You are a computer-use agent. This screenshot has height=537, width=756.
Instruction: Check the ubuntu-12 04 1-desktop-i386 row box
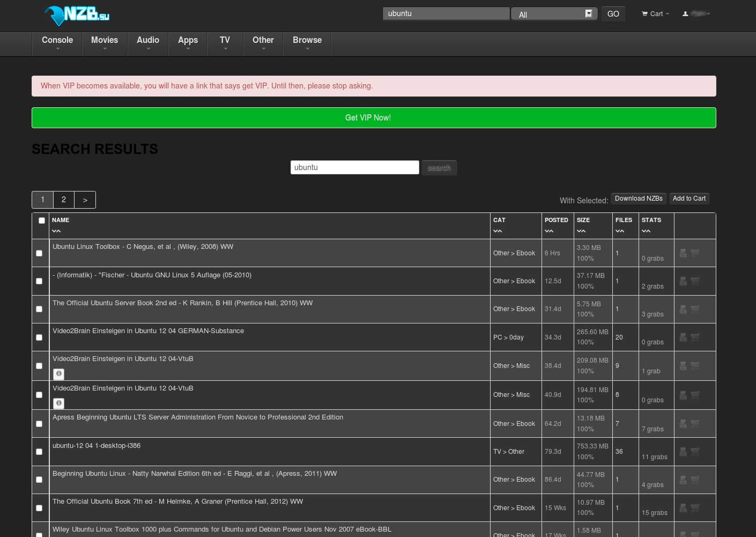click(39, 452)
